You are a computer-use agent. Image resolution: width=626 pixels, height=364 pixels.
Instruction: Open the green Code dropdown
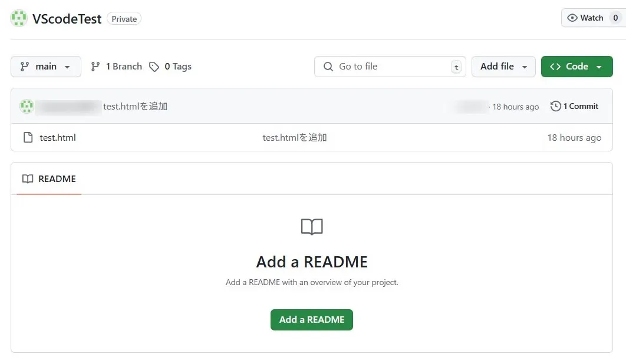point(576,67)
